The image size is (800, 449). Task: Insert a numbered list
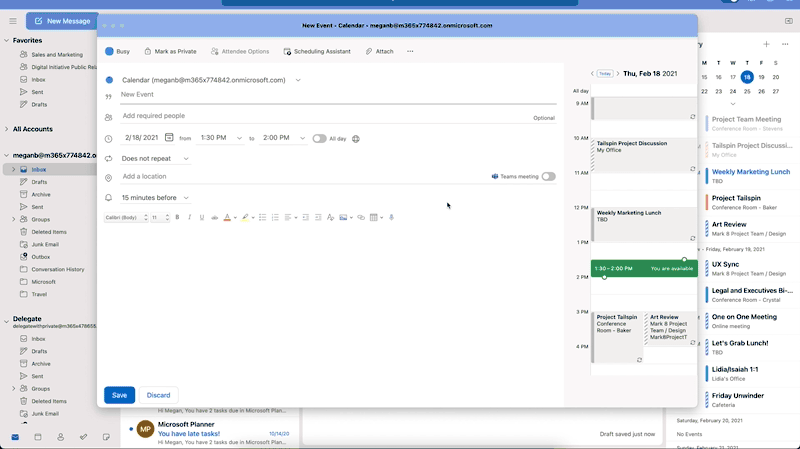pyautogui.click(x=275, y=217)
